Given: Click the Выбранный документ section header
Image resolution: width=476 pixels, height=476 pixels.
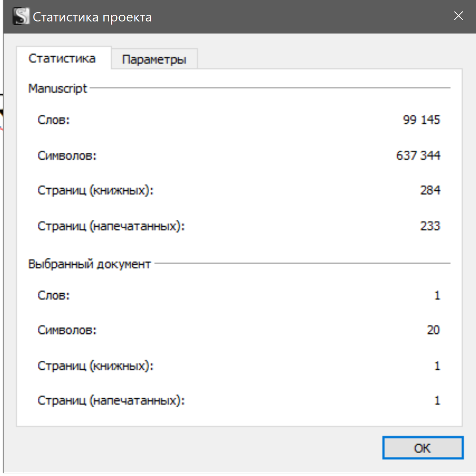Looking at the screenshot, I should [89, 264].
